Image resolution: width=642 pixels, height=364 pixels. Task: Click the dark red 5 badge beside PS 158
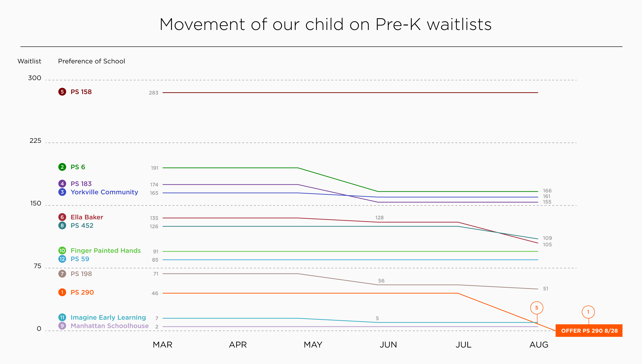62,92
